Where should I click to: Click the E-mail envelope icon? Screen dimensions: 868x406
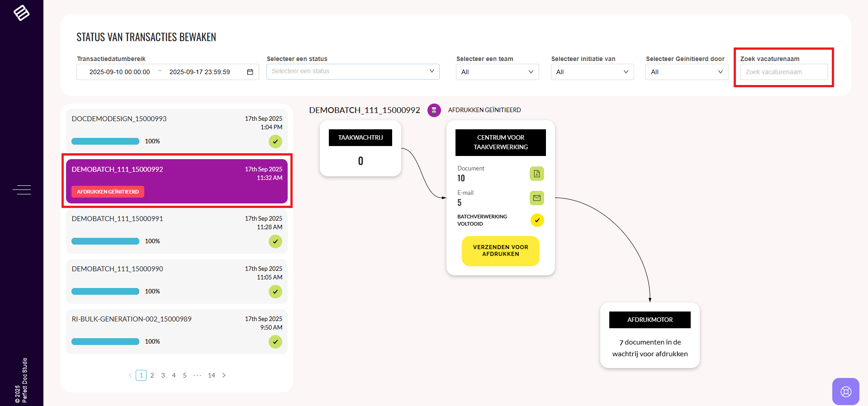[536, 198]
